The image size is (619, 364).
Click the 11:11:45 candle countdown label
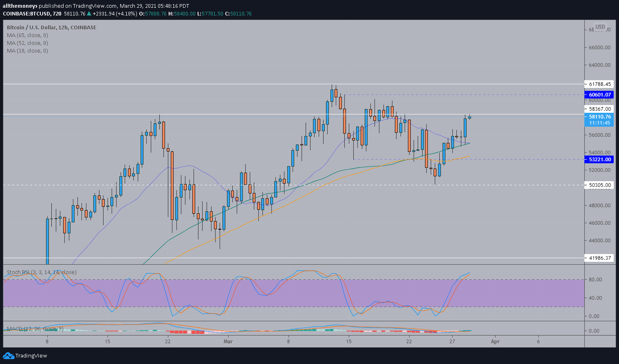[x=600, y=123]
